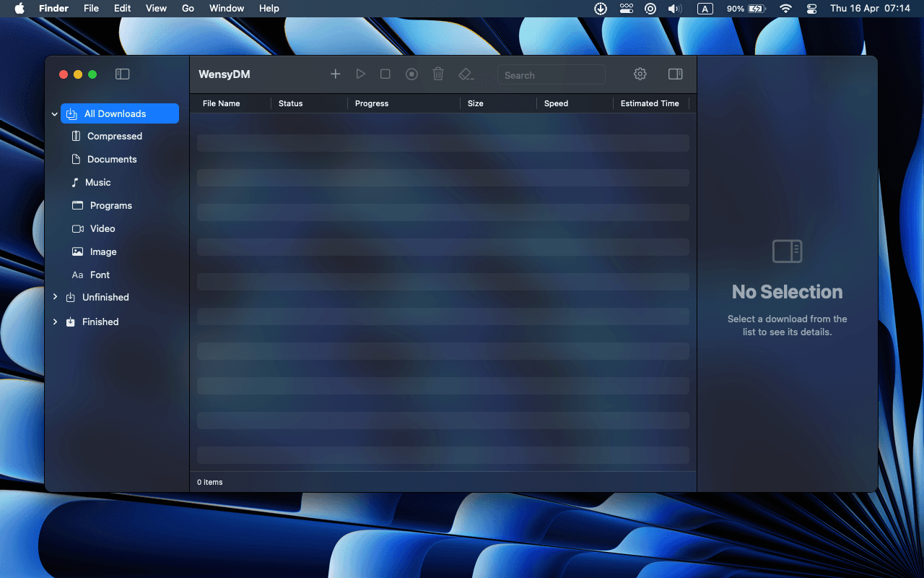Toggle the sidebar visibility
This screenshot has width=924, height=578.
coord(122,74)
